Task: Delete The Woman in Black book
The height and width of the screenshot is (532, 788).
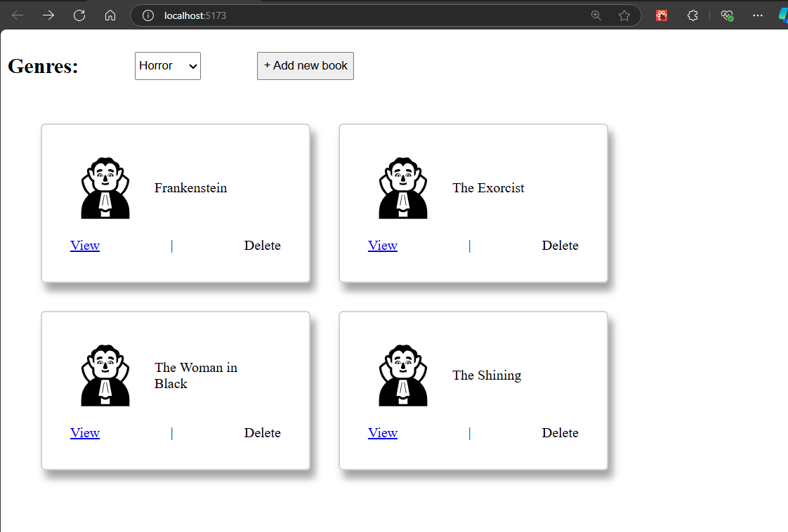Action: [263, 433]
